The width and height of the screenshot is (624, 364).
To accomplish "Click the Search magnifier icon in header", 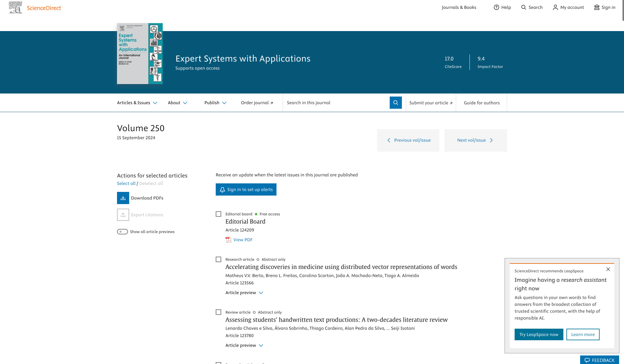I will tap(524, 7).
